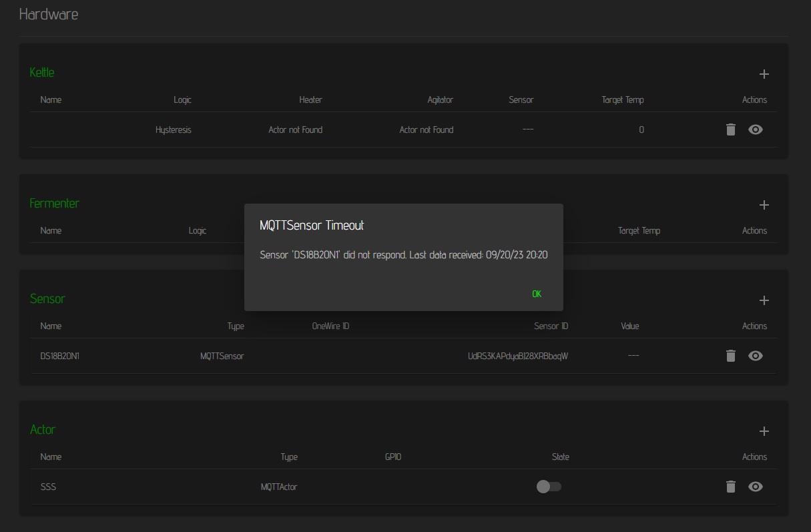811x532 pixels.
Task: Click the DS18B20N1 sensor name
Action: click(x=59, y=356)
